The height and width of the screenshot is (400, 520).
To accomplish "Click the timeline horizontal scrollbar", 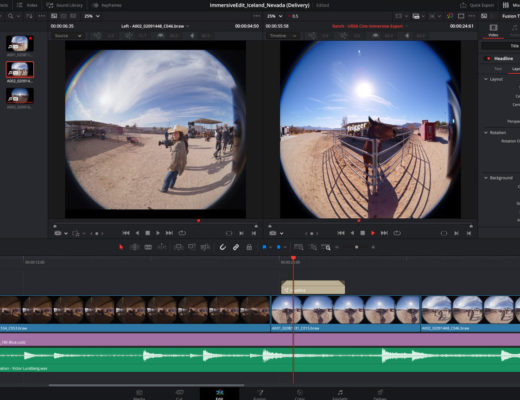I will pyautogui.click(x=146, y=385).
